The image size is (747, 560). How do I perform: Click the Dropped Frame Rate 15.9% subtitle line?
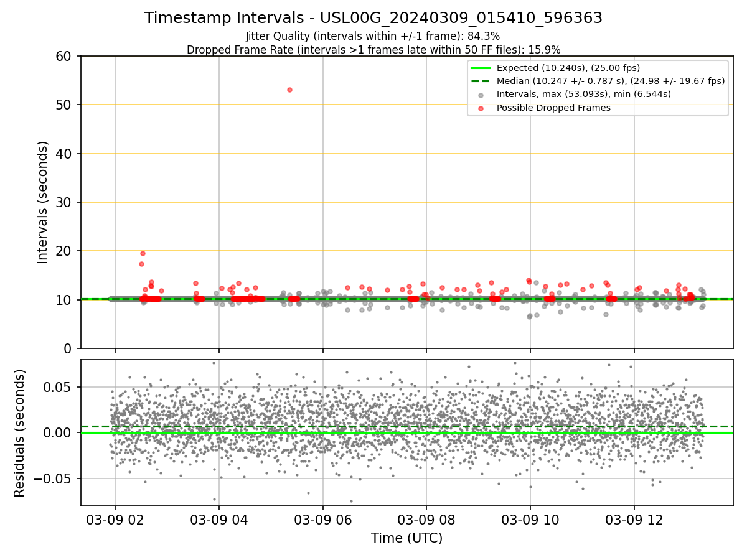tap(374, 49)
